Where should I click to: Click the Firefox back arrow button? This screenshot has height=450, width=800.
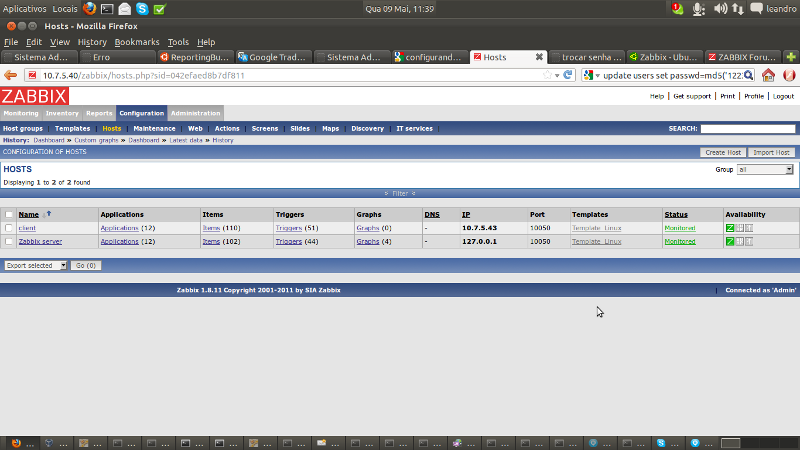pyautogui.click(x=10, y=76)
